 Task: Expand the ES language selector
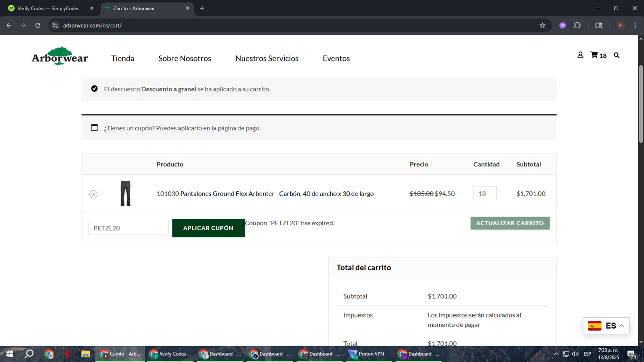point(606,326)
